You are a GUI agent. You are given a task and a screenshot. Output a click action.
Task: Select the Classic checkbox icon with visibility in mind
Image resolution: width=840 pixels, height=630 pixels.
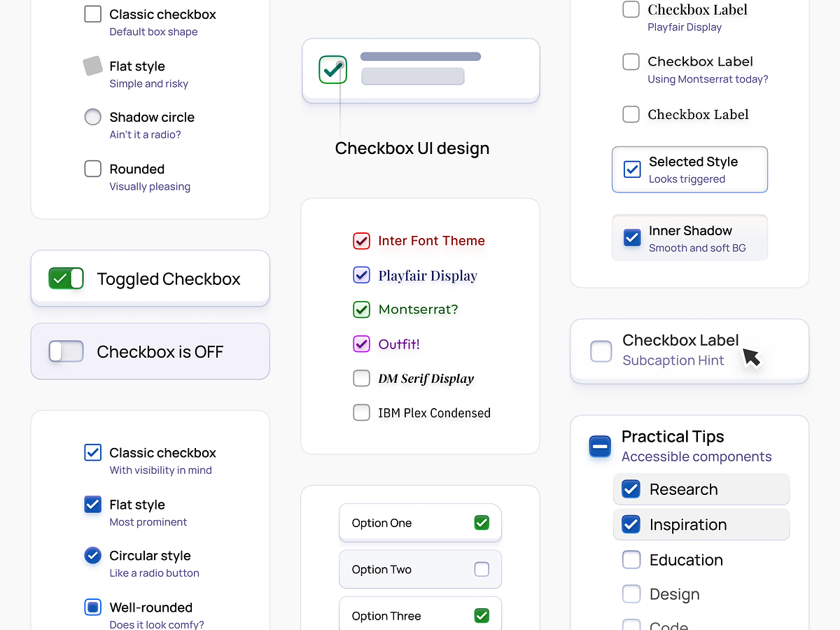tap(92, 452)
